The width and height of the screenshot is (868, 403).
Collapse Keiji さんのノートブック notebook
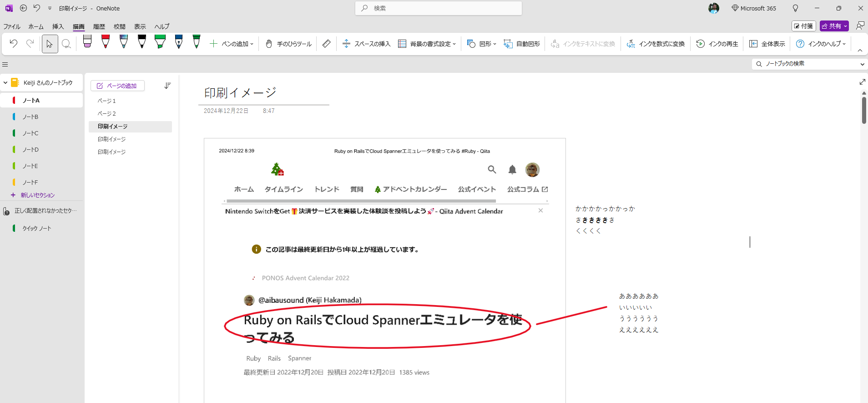point(5,83)
